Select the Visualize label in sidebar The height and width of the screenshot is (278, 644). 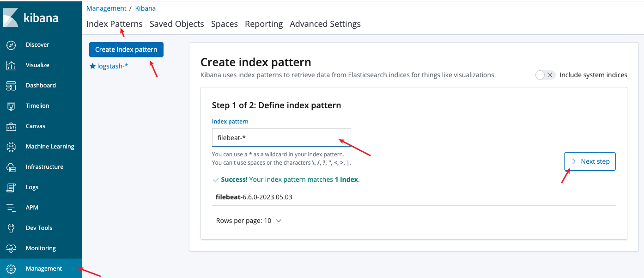tap(37, 65)
